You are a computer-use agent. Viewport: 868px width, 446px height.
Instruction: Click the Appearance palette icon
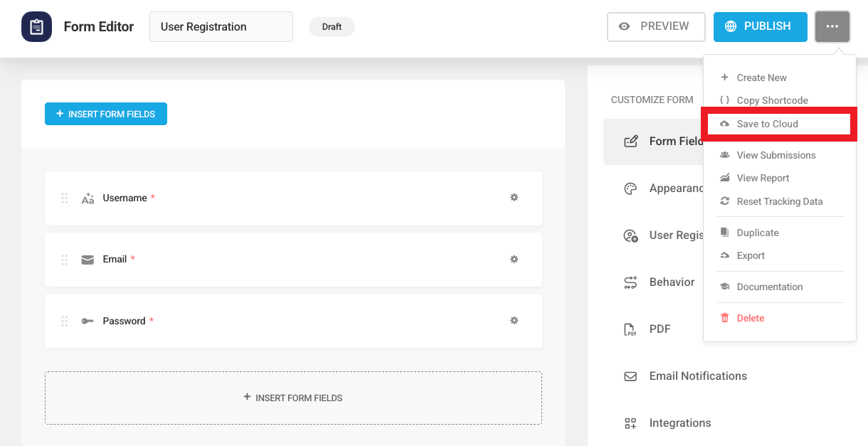pyautogui.click(x=630, y=189)
